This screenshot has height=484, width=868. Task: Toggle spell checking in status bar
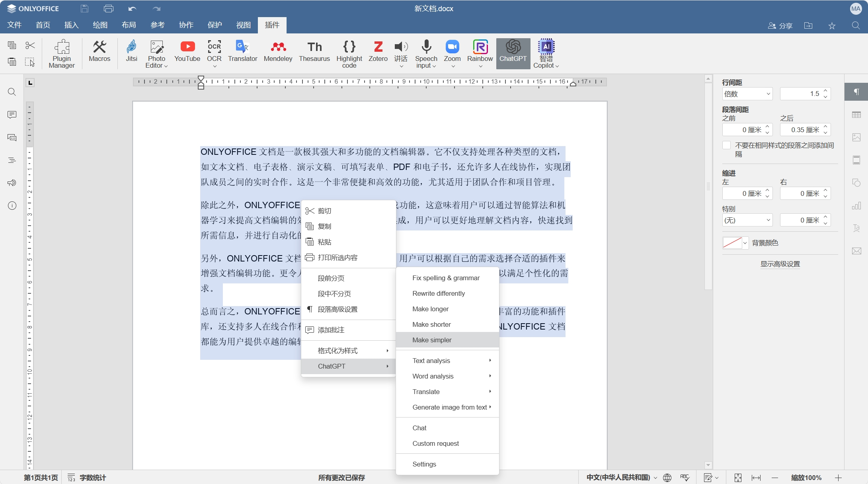tap(685, 477)
